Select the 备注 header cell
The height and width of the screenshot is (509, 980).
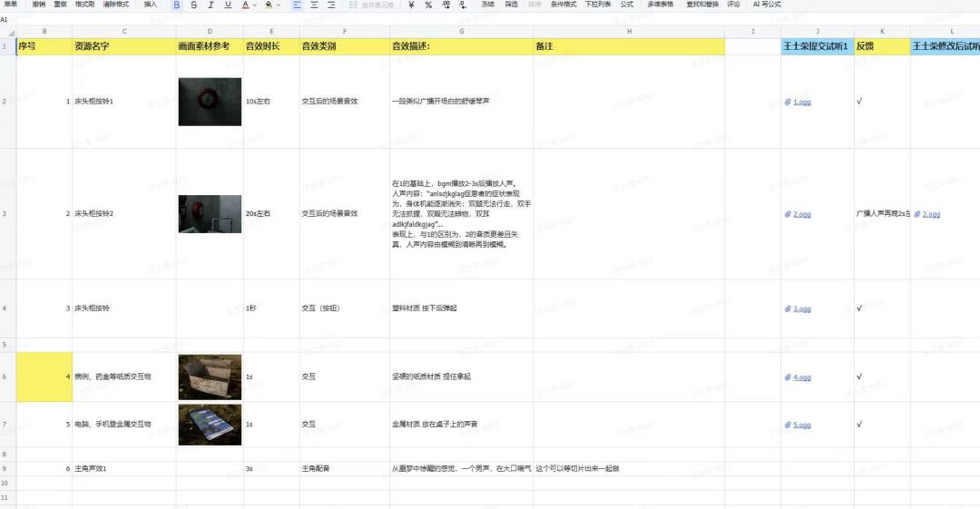(x=629, y=46)
